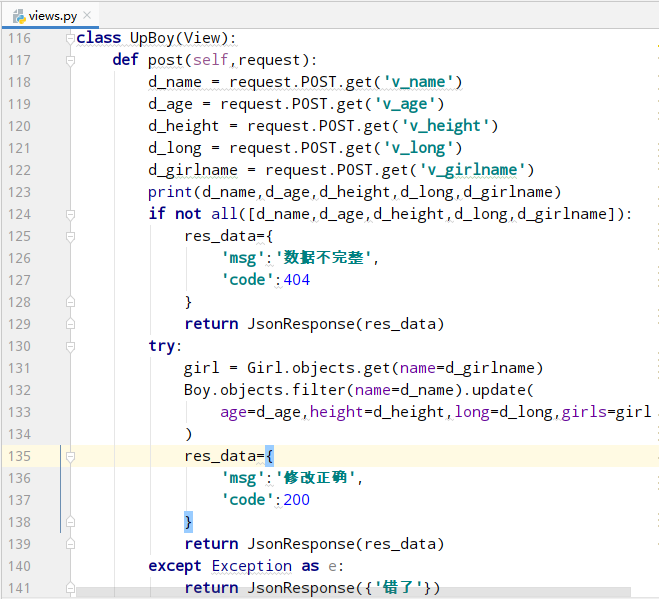Click the 'height' keyword argument on line 133
The image size is (659, 599).
pyautogui.click(x=336, y=412)
